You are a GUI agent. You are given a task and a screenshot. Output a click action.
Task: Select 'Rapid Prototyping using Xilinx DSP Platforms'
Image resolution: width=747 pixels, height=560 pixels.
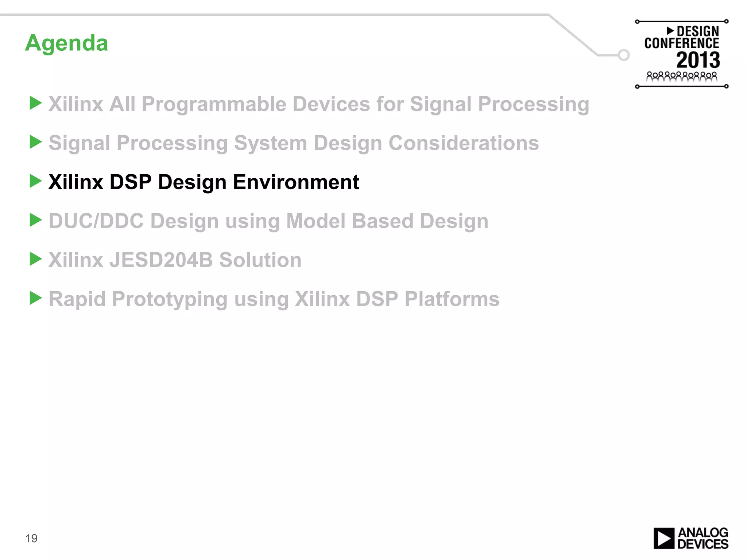click(274, 299)
